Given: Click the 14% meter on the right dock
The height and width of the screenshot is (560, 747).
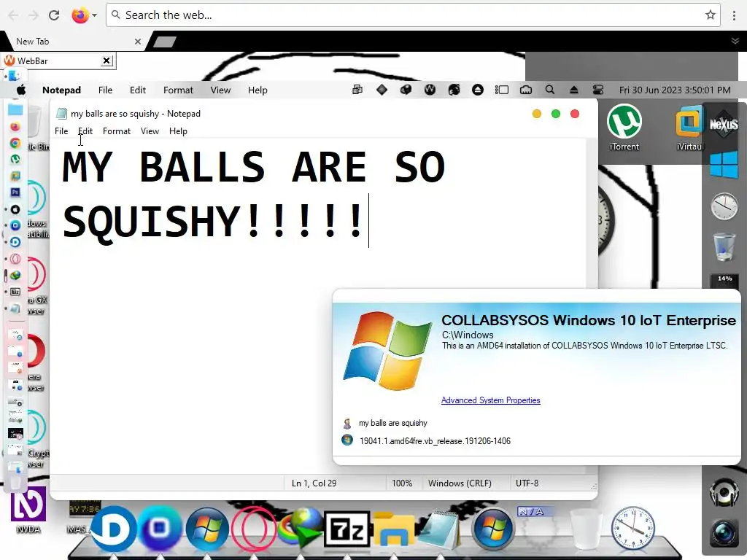Looking at the screenshot, I should (x=724, y=282).
